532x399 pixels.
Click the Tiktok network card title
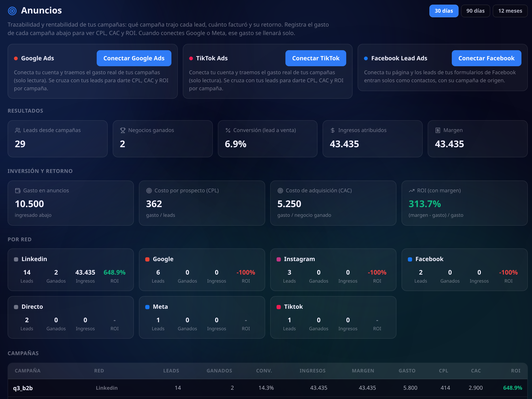point(293,307)
